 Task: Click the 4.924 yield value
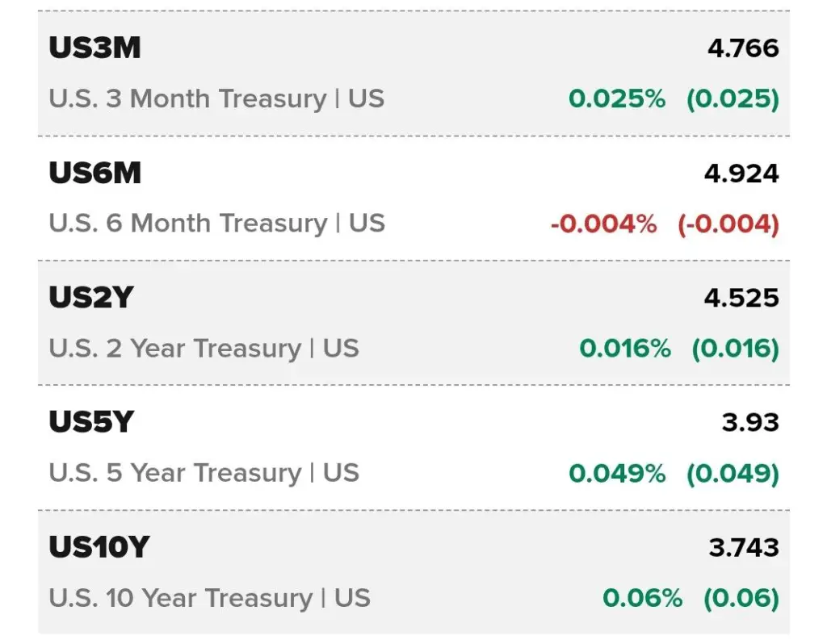[741, 174]
